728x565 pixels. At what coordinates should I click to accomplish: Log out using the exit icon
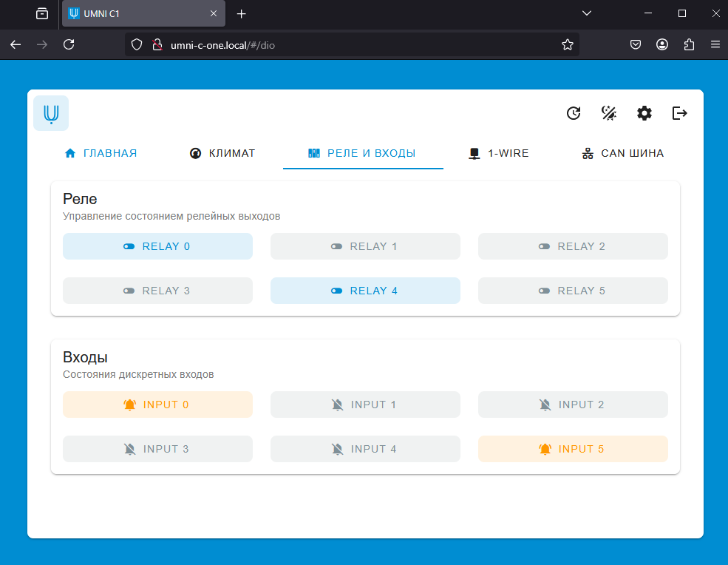tap(679, 113)
